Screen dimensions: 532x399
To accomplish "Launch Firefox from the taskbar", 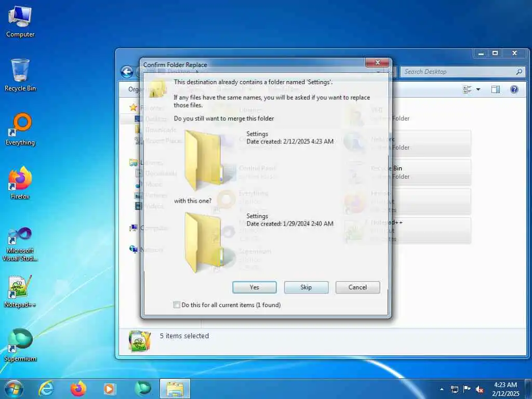I will click(78, 389).
